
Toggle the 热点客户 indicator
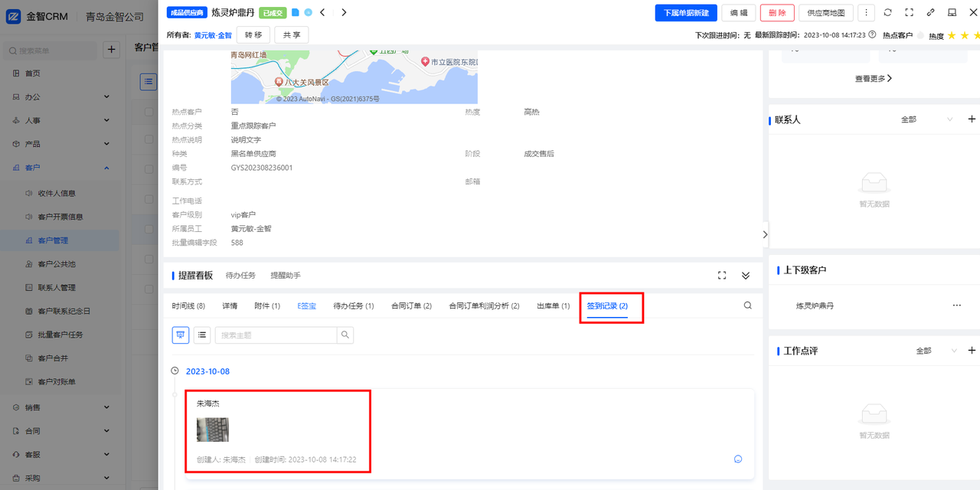[919, 35]
